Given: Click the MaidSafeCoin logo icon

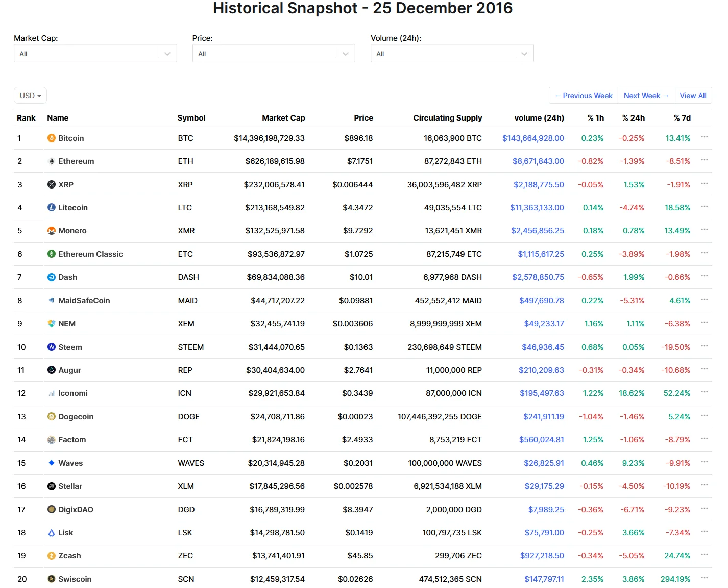Looking at the screenshot, I should pos(52,300).
